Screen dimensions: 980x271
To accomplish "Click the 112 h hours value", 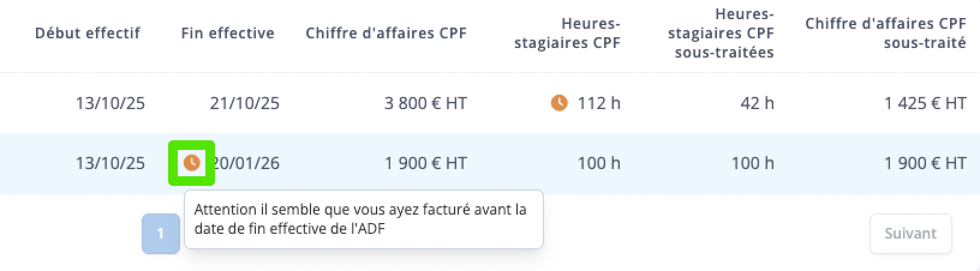I will pyautogui.click(x=599, y=103).
